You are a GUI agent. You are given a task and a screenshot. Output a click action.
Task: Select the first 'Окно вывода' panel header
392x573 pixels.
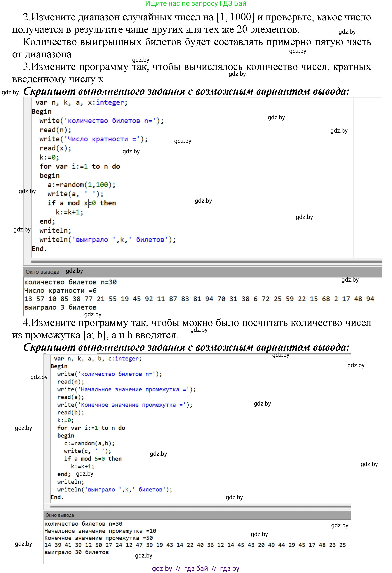[42, 272]
